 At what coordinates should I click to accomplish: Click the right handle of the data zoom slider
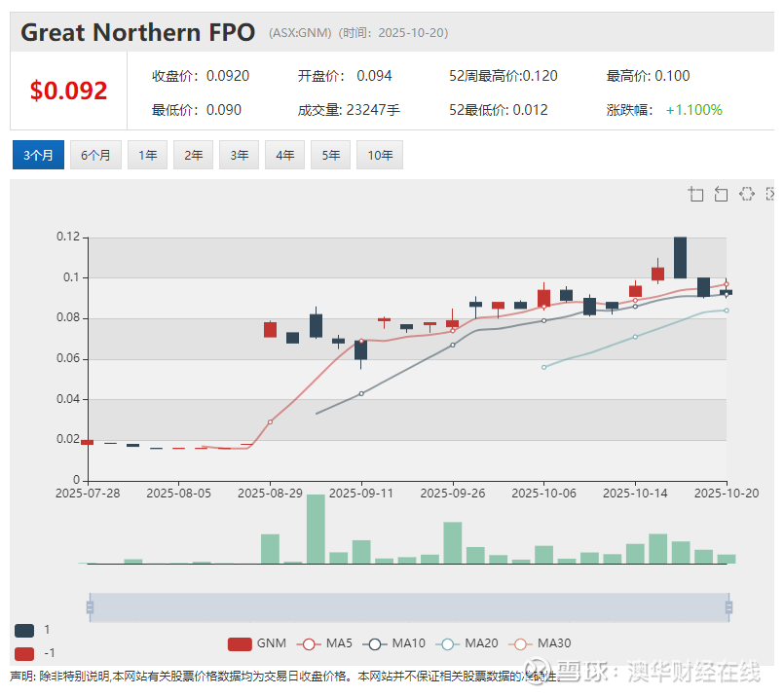729,607
